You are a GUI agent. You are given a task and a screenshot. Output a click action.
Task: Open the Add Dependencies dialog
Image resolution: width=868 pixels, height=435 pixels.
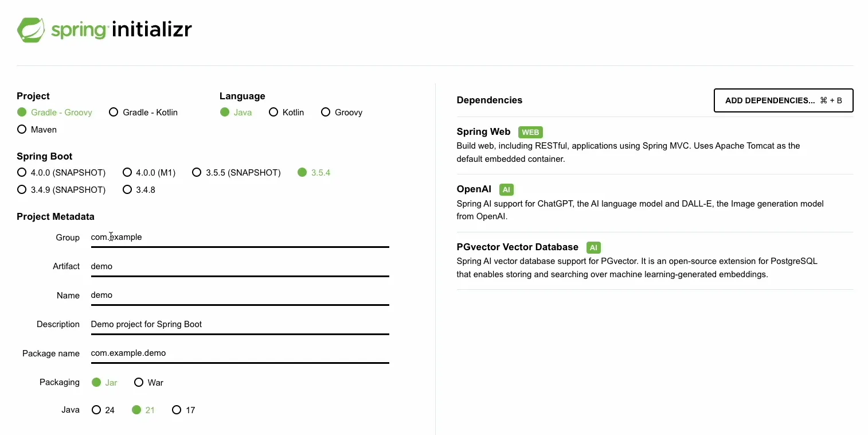(x=783, y=100)
